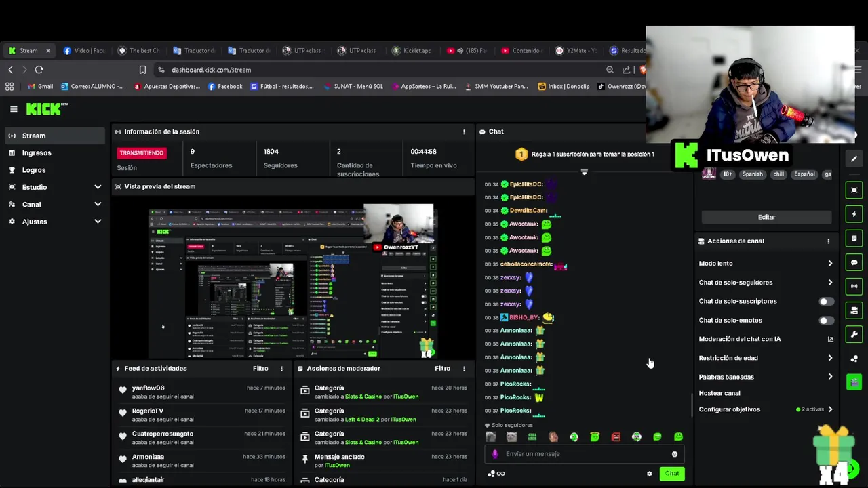Click the green Chat send button
This screenshot has height=488, width=868.
point(671,474)
